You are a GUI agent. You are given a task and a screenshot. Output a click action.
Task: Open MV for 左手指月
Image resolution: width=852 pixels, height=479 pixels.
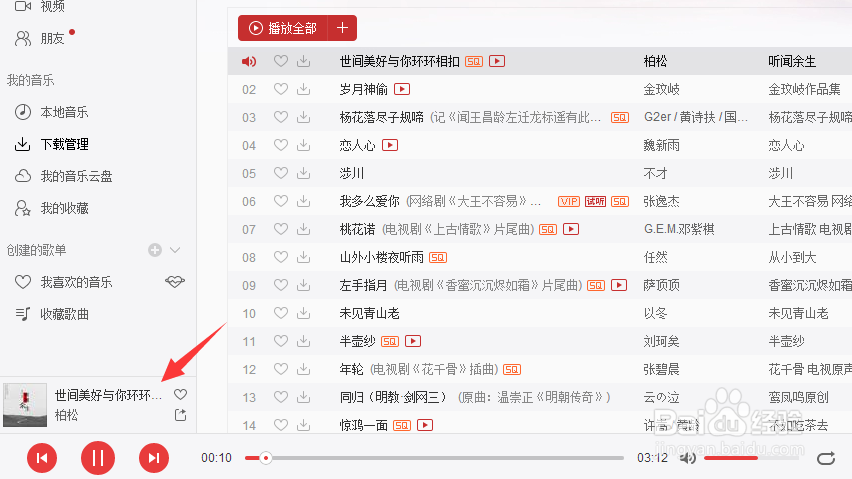point(619,285)
